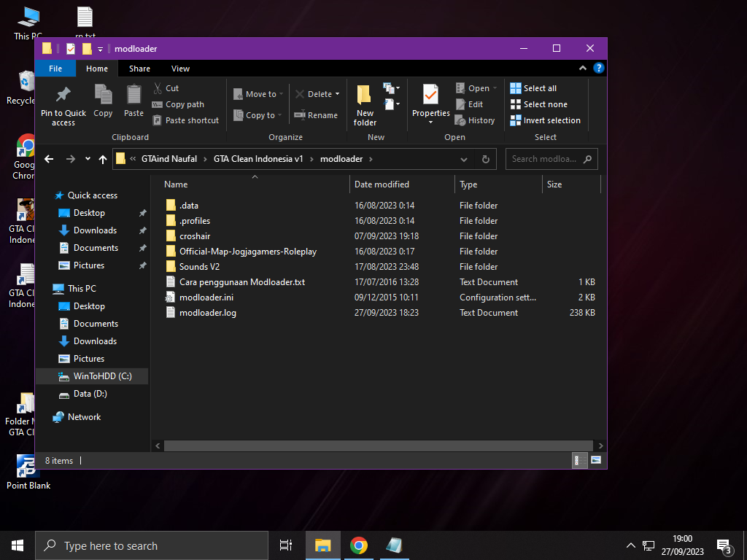Collapse the ribbon with chevron
This screenshot has width=747, height=560.
point(583,68)
